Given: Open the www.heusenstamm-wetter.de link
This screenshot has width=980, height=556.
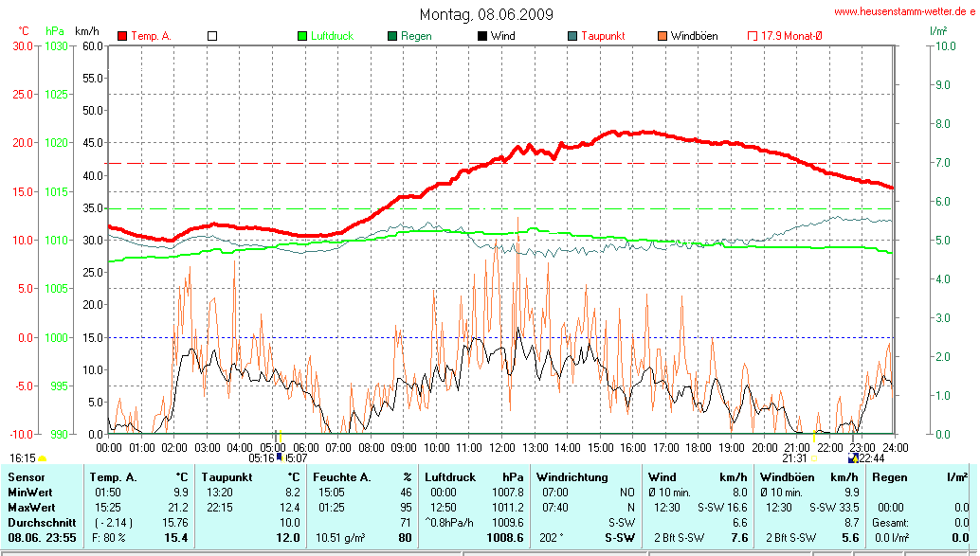Looking at the screenshot, I should coord(903,11).
